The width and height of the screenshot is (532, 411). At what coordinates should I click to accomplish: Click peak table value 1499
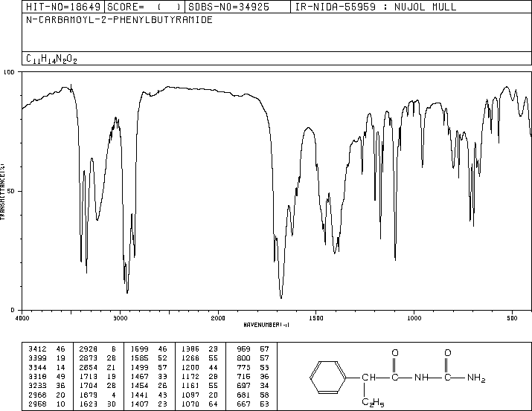[x=139, y=367]
